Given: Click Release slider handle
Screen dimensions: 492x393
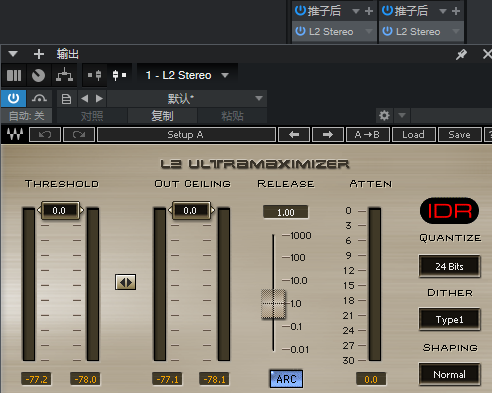Looking at the screenshot, I should 273,304.
